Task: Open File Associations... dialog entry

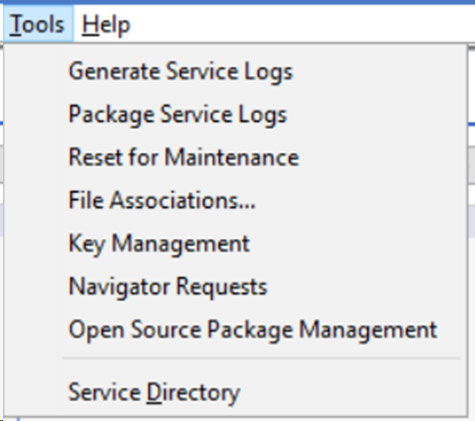Action: click(x=235, y=200)
